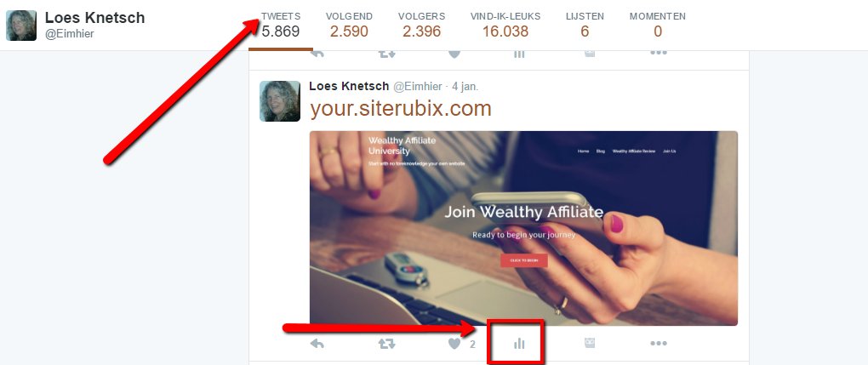Click the Loes Knetsch name in the tweet
The image size is (868, 365).
349,86
